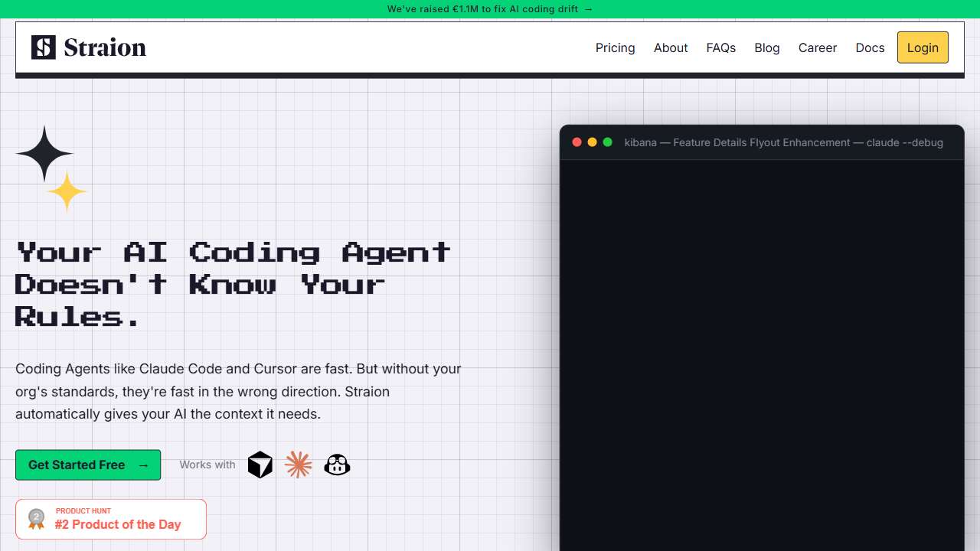This screenshot has width=980, height=551.
Task: Click the green dot in terminal header
Action: tap(608, 142)
